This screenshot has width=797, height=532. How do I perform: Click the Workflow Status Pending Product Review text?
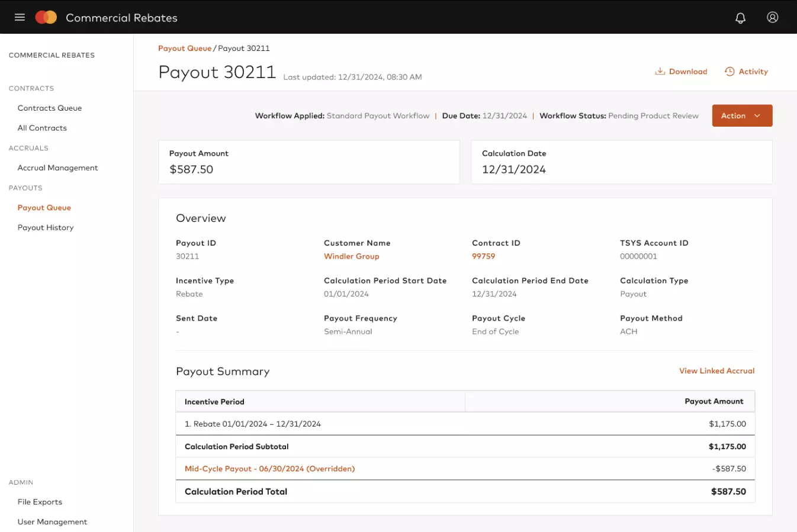[619, 116]
